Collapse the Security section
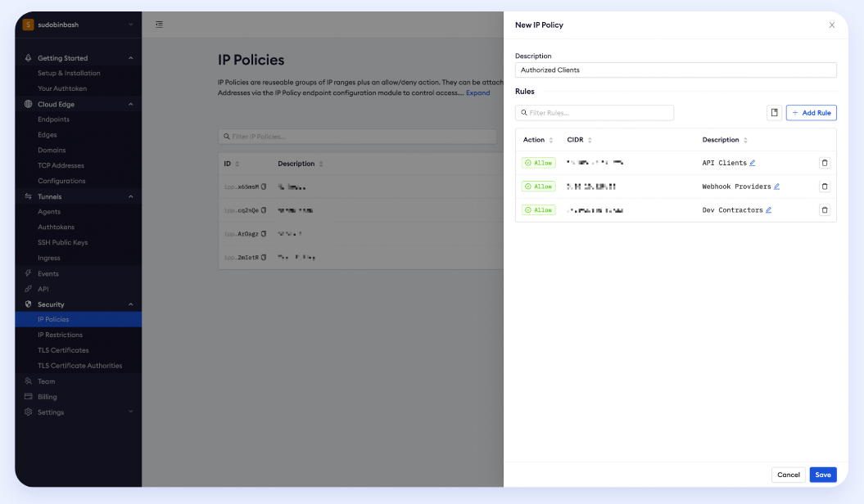The image size is (864, 504). coord(130,304)
